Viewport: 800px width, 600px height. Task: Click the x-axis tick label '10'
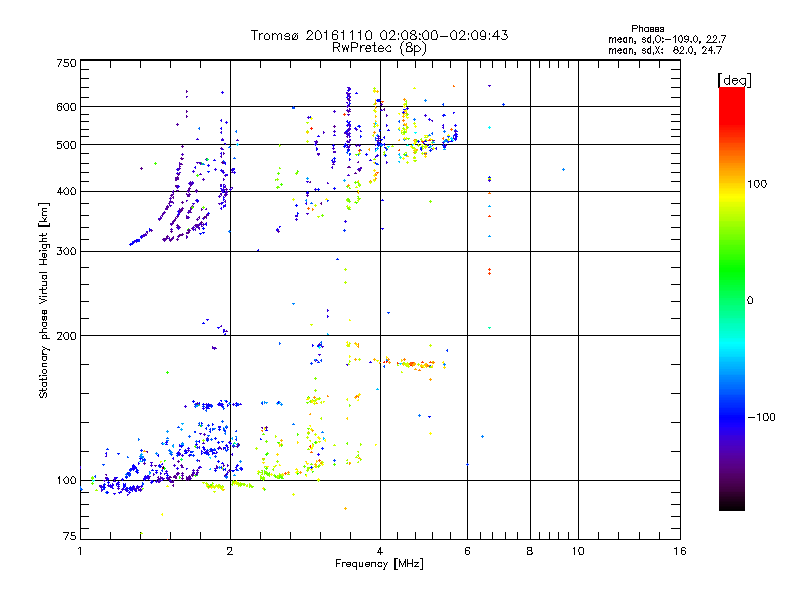578,551
